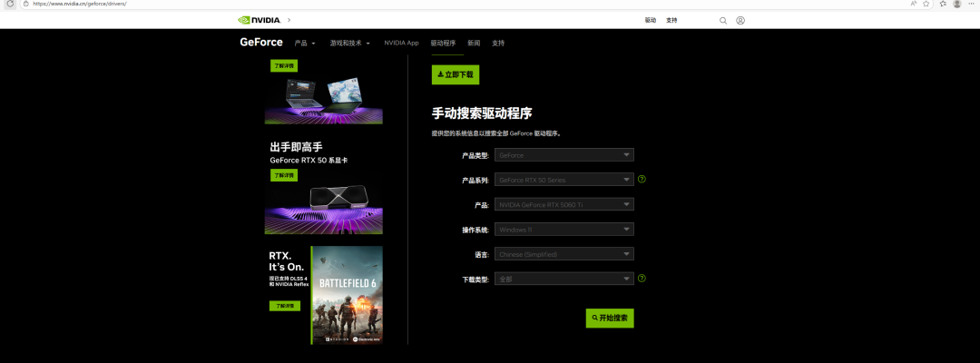Click the Battlefield 6 cover image
The height and width of the screenshot is (363, 980).
pyautogui.click(x=347, y=295)
